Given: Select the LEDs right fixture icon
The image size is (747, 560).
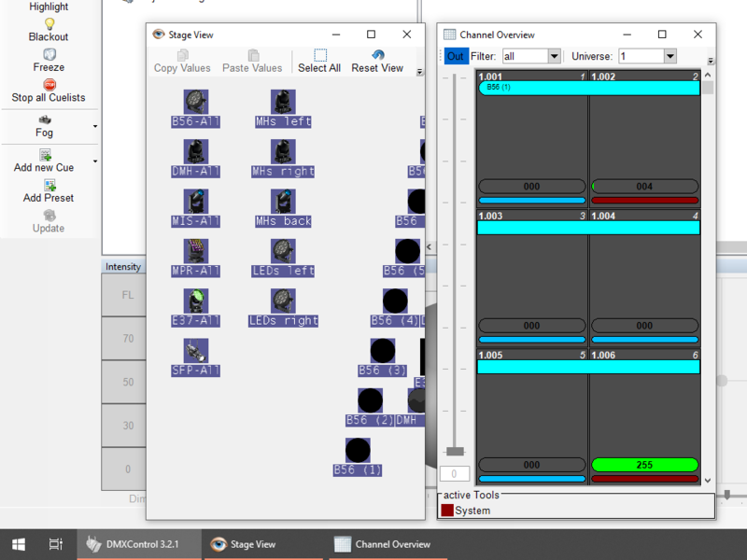Looking at the screenshot, I should [x=285, y=301].
